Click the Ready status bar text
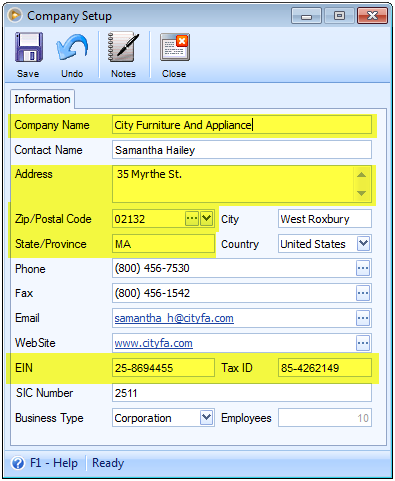This screenshot has width=395, height=481. (x=108, y=463)
